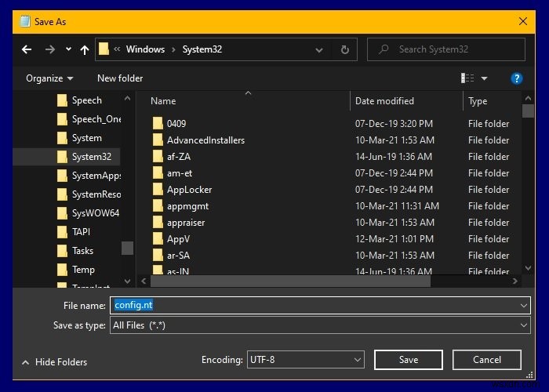549x392 pixels.
Task: Click the 0409 folder icon
Action: click(158, 124)
